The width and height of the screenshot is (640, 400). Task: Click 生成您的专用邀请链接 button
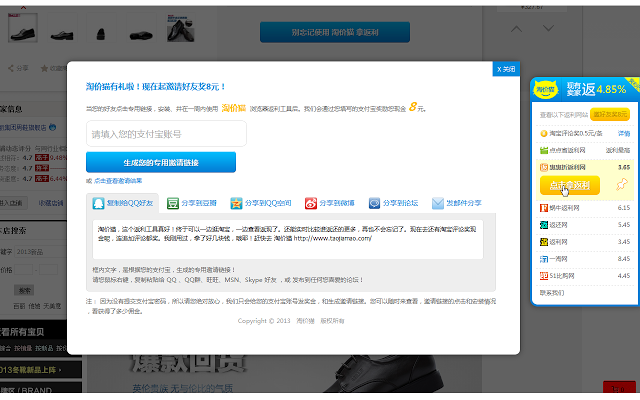point(161,162)
